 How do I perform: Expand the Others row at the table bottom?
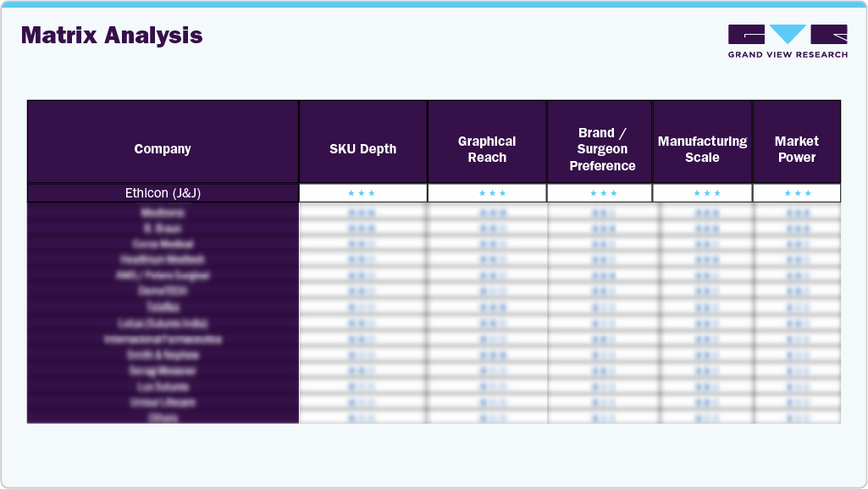(x=162, y=416)
